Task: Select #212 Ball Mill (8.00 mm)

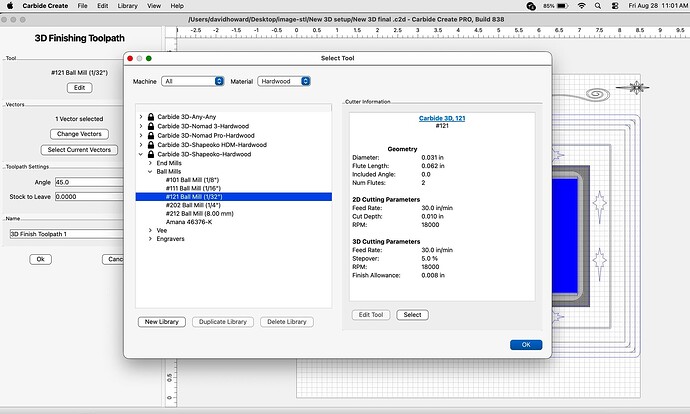Action: [200, 213]
